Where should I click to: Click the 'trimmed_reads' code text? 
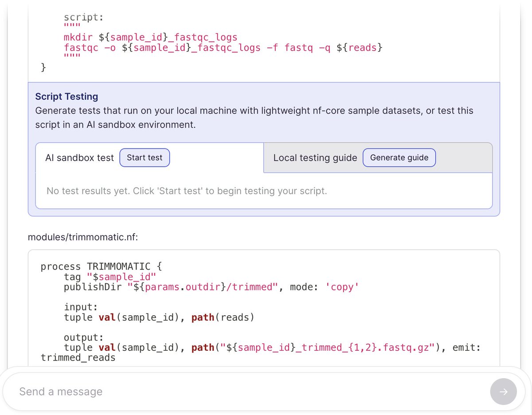click(78, 357)
